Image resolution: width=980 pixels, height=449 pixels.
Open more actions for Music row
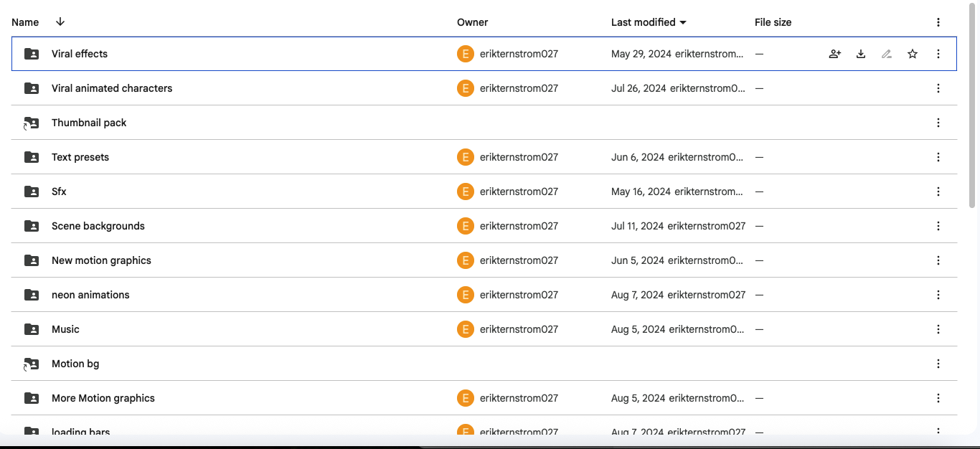(938, 329)
